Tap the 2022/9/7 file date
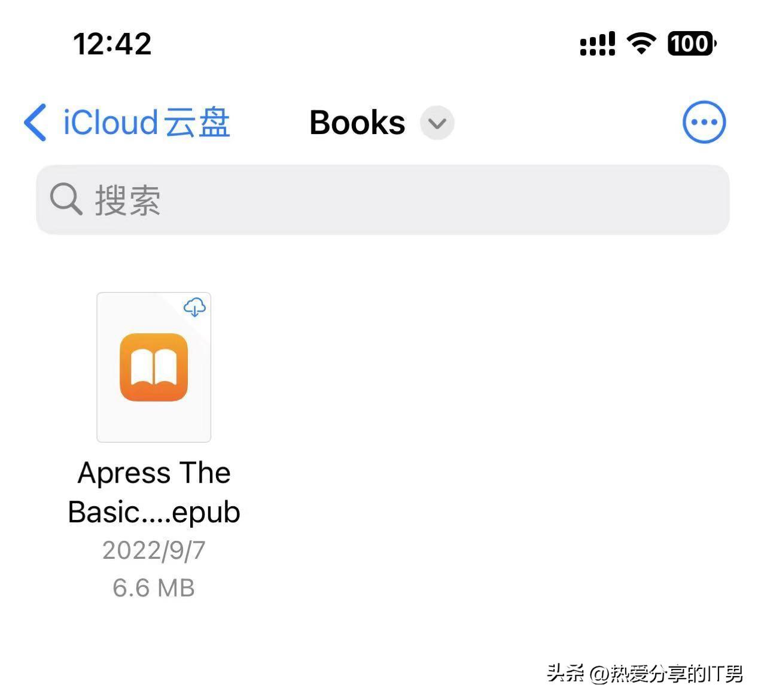Image resolution: width=761 pixels, height=700 pixels. click(154, 550)
